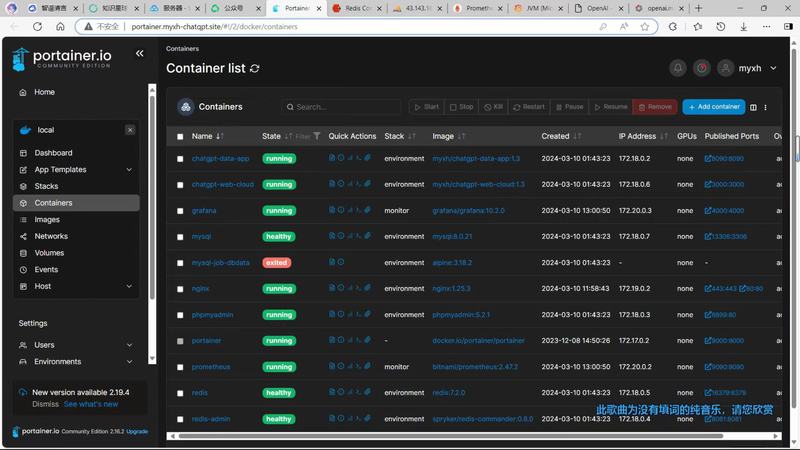Sort by Created column arrows
Screen dimensions: 800x450
(577, 136)
